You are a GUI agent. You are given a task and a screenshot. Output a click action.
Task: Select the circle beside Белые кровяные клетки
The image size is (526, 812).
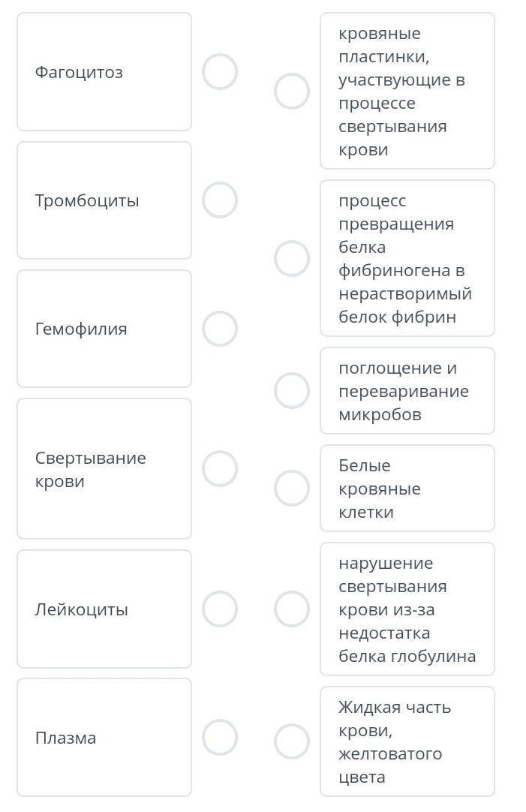click(x=291, y=488)
